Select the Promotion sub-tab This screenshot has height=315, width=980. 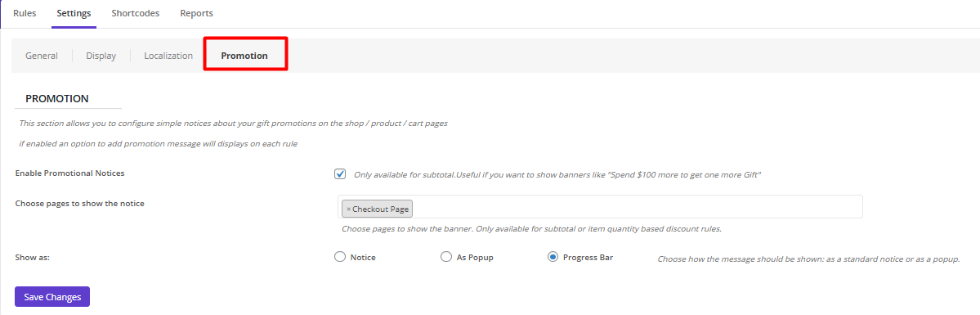point(244,56)
